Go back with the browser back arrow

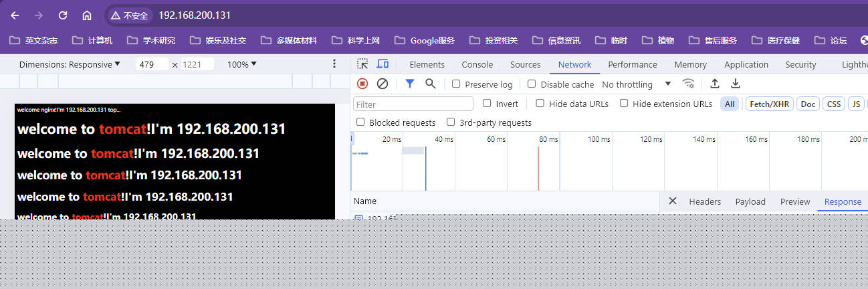(x=15, y=15)
